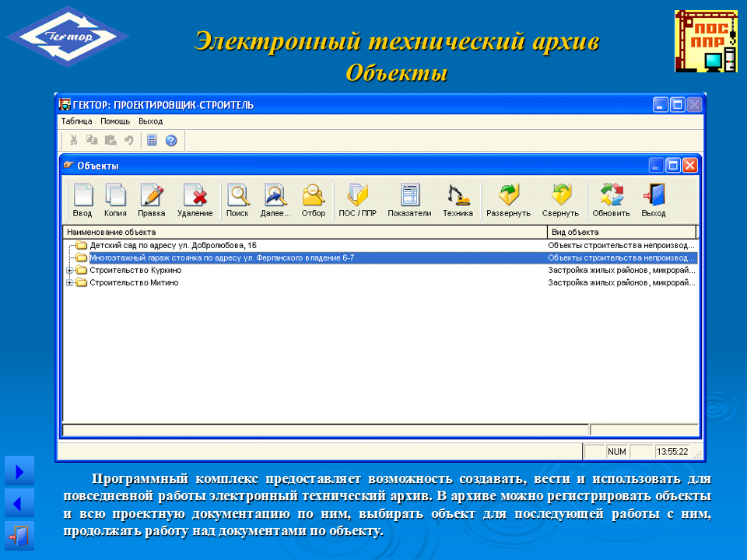Click Далее... find next icon

[275, 200]
